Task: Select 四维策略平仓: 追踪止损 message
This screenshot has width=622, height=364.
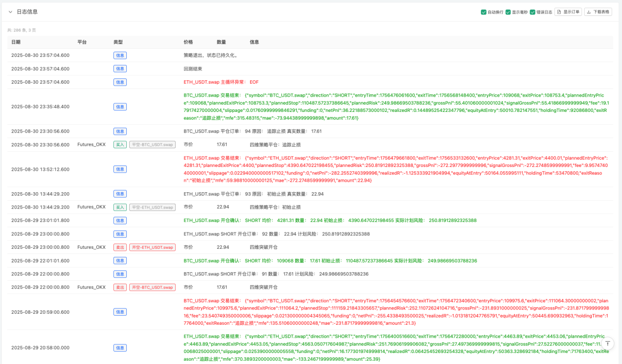Action: [275, 144]
